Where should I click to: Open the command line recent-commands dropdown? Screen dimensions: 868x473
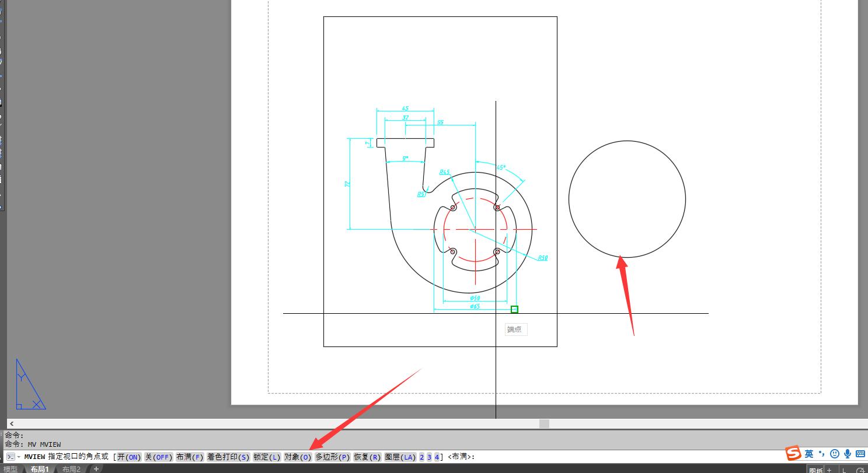coord(19,457)
